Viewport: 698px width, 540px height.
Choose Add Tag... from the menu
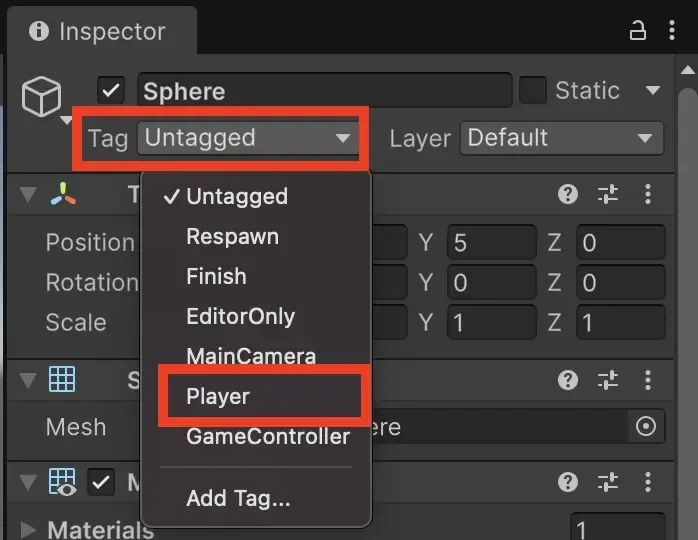click(x=238, y=497)
